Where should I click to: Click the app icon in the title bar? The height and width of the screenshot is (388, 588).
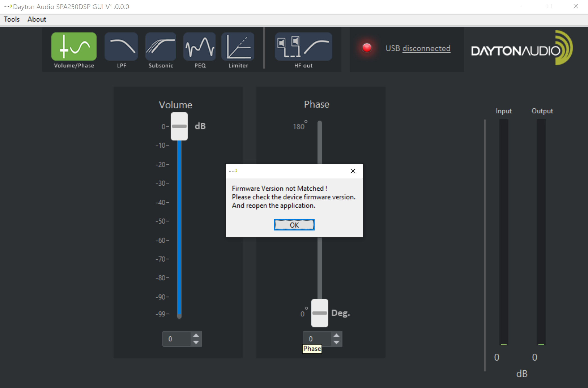(x=7, y=6)
